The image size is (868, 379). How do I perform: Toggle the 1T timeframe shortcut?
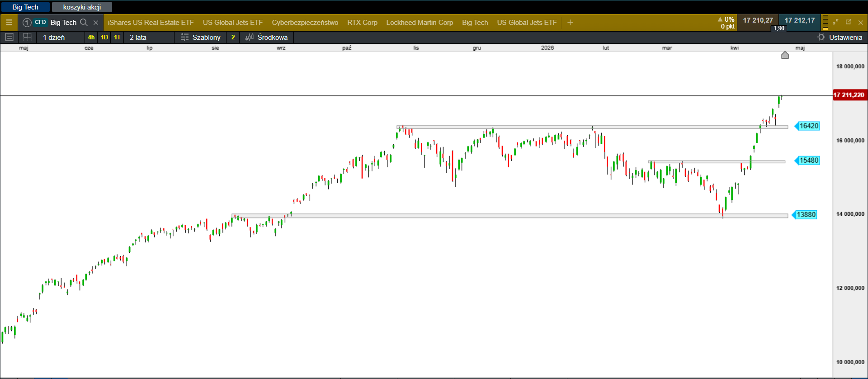[x=118, y=37]
